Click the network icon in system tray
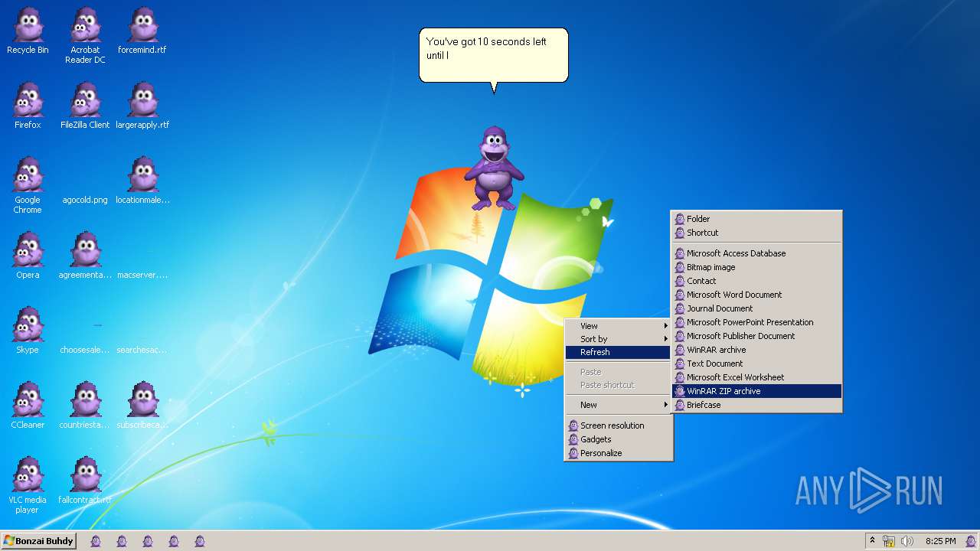The image size is (980, 551). (x=889, y=541)
